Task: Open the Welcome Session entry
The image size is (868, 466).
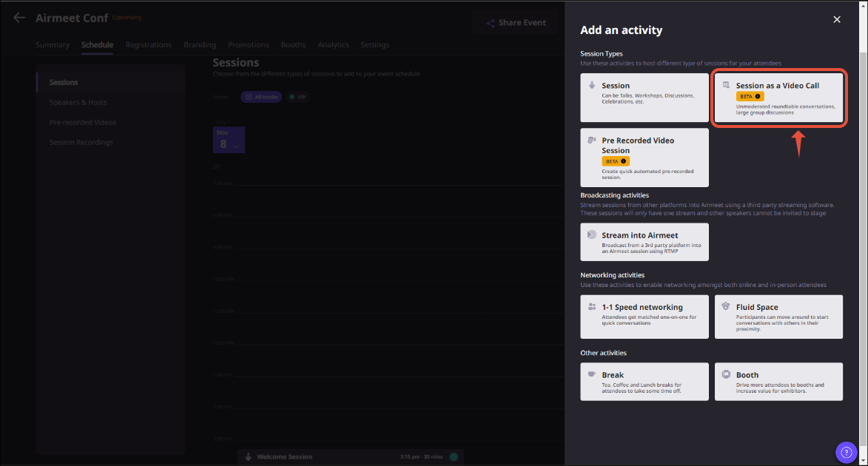Action: 351,456
